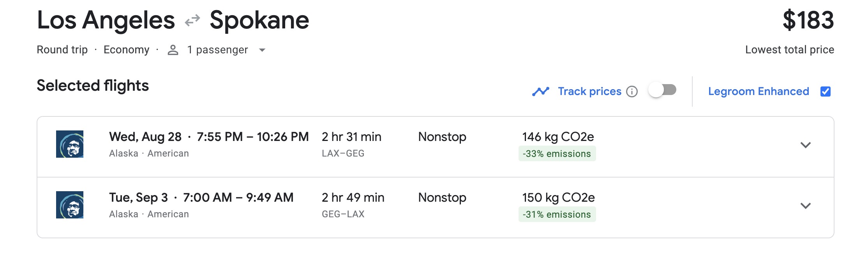This screenshot has height=257, width=868.
Task: Expand the Tue, Sep 3 flight details
Action: pyautogui.click(x=805, y=206)
